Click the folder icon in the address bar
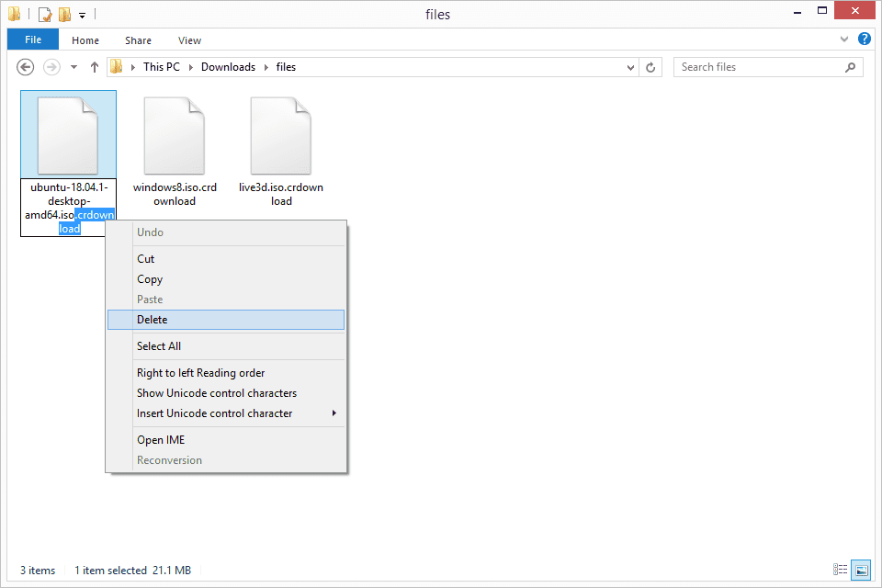Image resolution: width=882 pixels, height=588 pixels. click(117, 66)
